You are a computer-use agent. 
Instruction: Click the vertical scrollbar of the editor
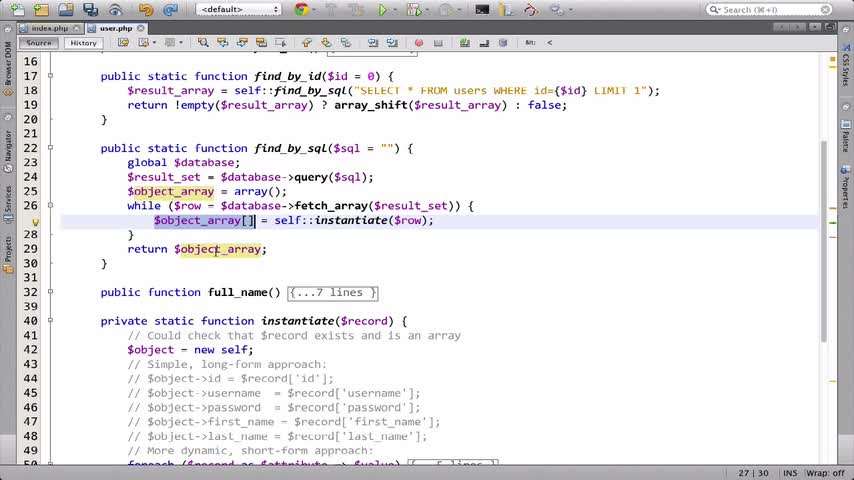[824, 241]
